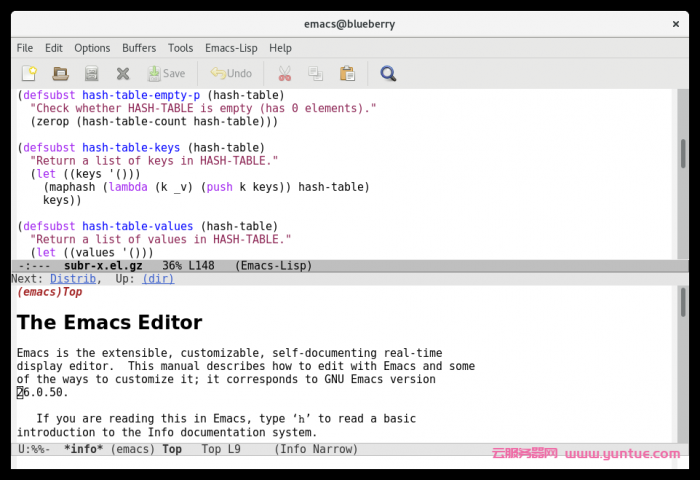Open a file with the folder icon
The height and width of the screenshot is (480, 700).
coord(60,73)
